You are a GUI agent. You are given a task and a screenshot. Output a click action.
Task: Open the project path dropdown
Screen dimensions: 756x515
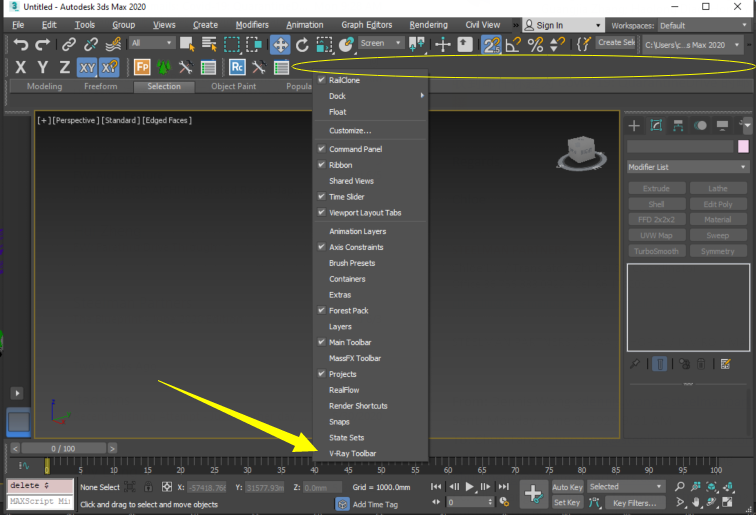coord(692,45)
